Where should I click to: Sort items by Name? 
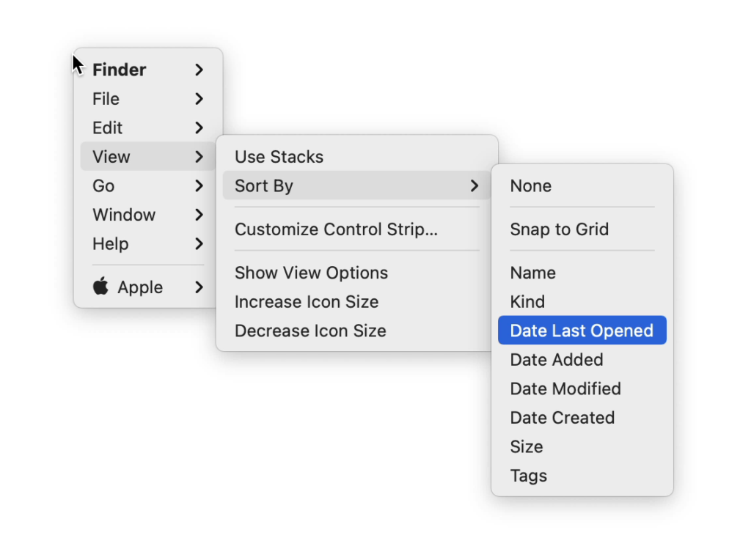click(x=532, y=272)
